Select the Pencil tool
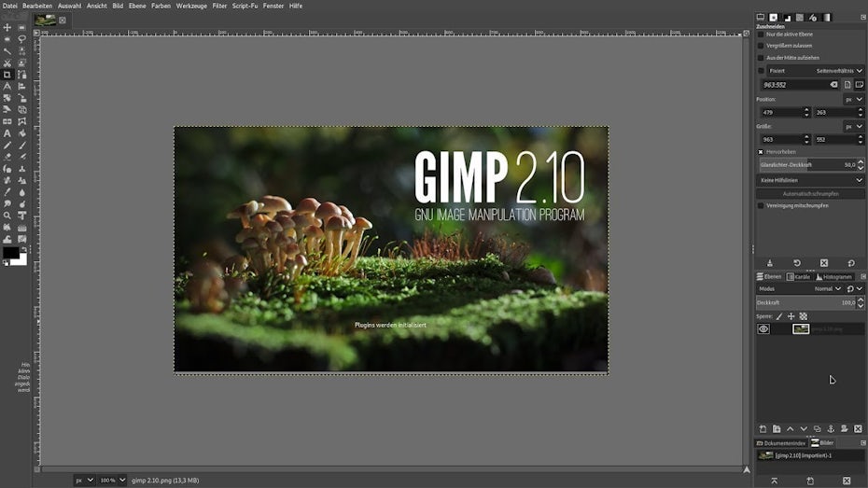 tap(7, 145)
